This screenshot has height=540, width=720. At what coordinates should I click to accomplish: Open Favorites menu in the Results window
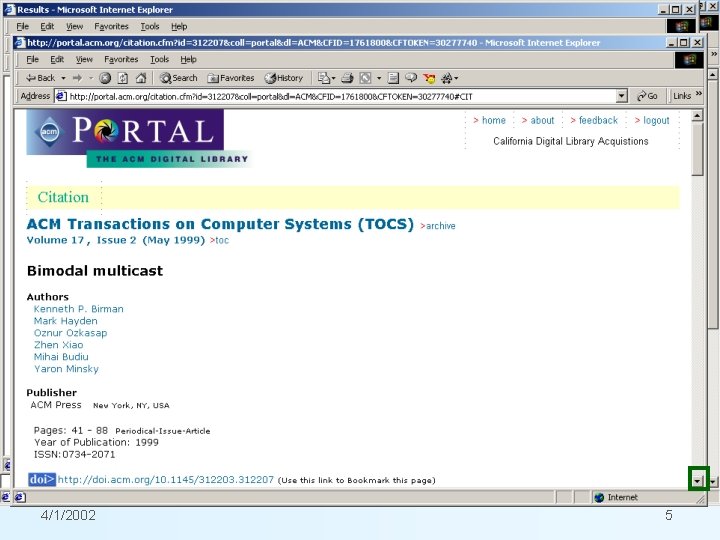tap(111, 26)
